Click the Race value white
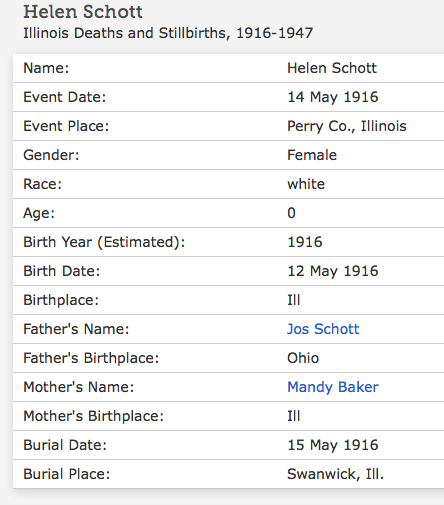444x505 pixels. [x=306, y=184]
